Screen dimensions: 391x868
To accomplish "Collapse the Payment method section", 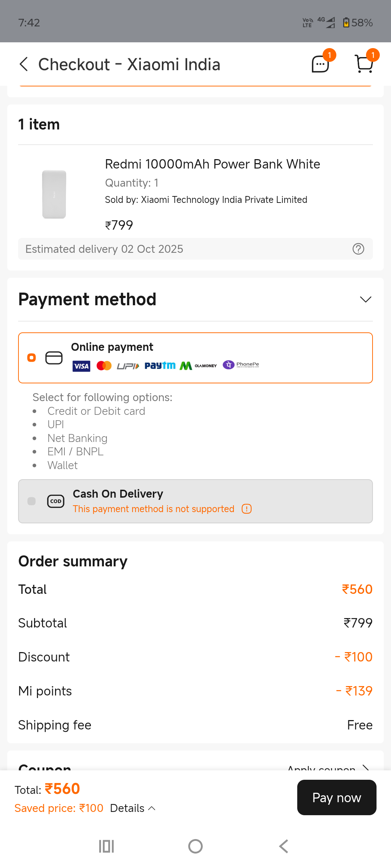I will click(366, 299).
